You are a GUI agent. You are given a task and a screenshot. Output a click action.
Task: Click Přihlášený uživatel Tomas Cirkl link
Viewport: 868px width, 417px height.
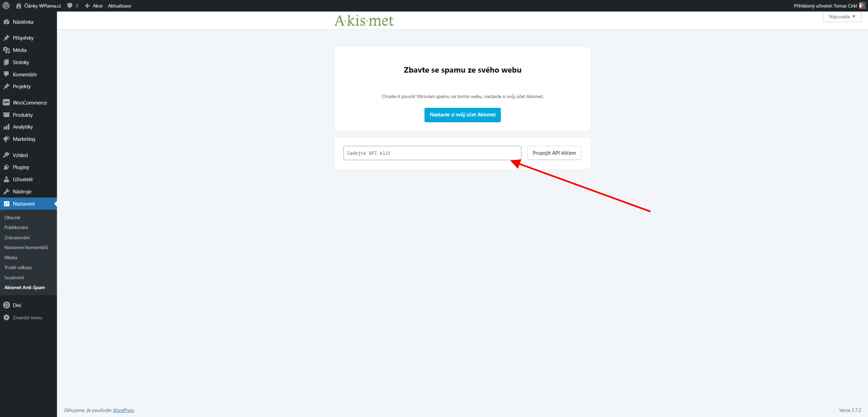point(825,6)
